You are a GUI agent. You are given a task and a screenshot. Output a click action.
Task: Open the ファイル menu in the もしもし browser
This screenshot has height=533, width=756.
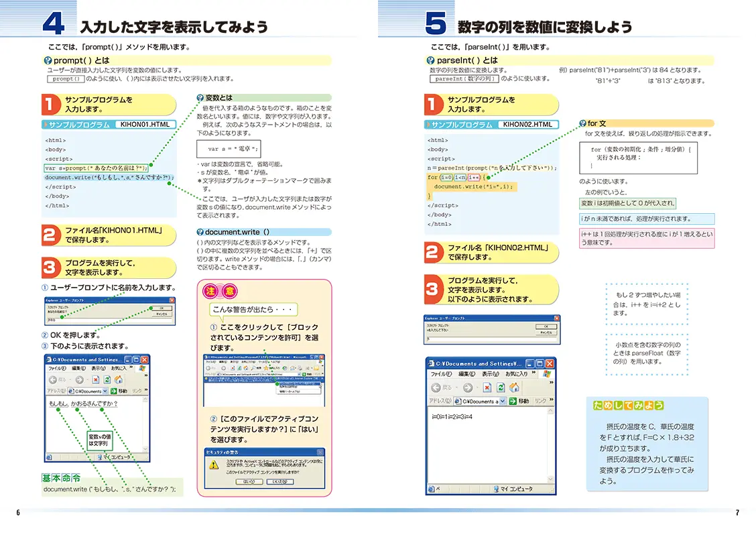56,368
